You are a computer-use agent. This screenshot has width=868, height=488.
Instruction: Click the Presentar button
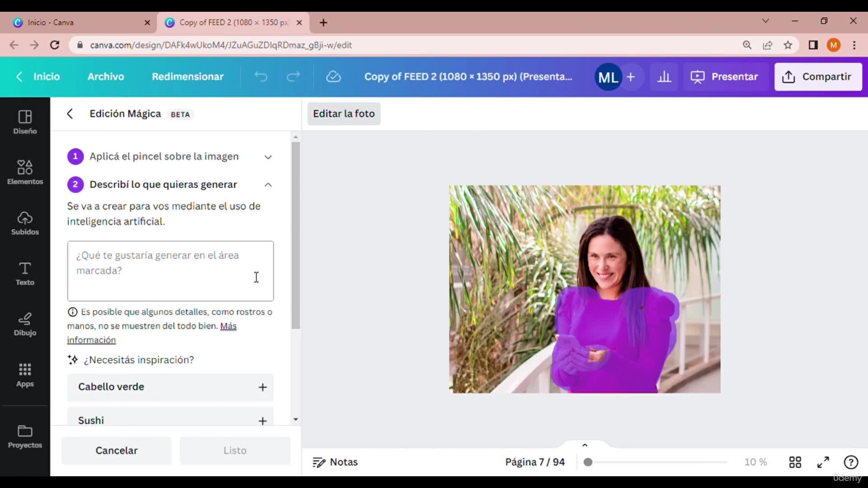724,77
